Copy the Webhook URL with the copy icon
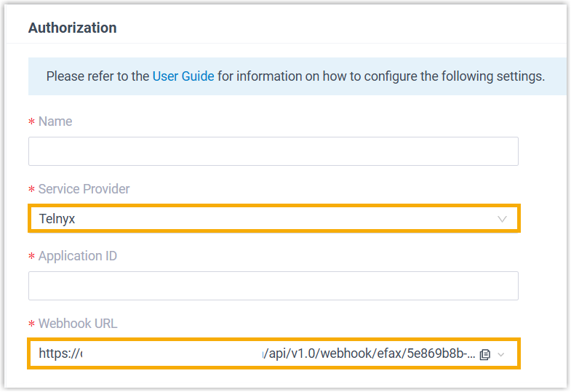Viewport: 571px width, 392px height. (x=485, y=354)
